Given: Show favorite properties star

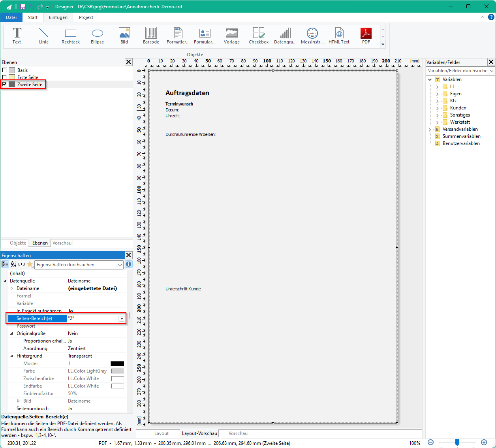Looking at the screenshot, I should [x=30, y=264].
